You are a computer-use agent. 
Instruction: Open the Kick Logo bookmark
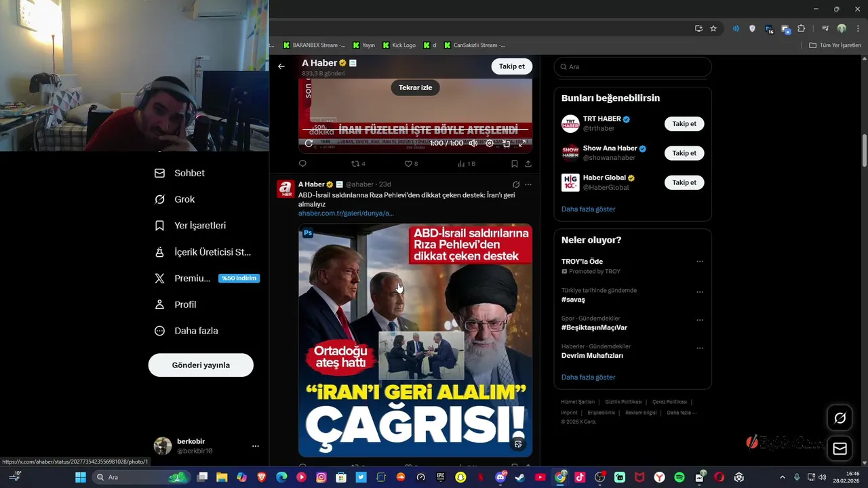[399, 45]
